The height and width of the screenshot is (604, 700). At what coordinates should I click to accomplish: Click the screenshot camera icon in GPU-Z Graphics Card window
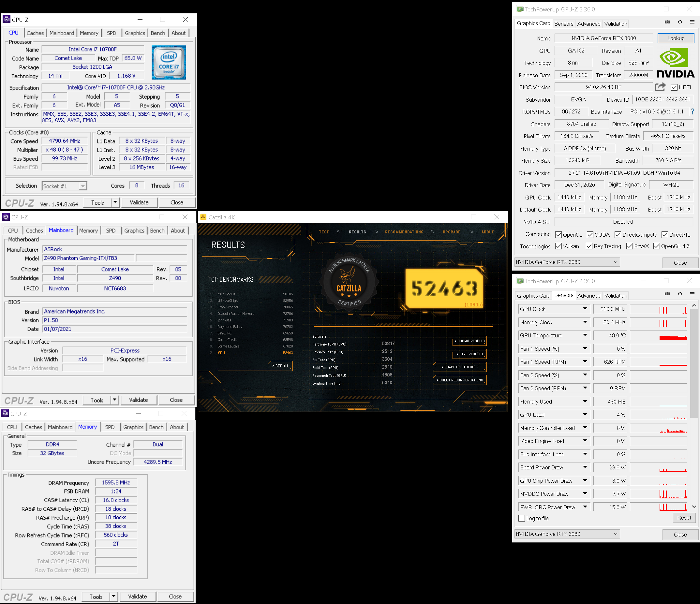coord(667,22)
